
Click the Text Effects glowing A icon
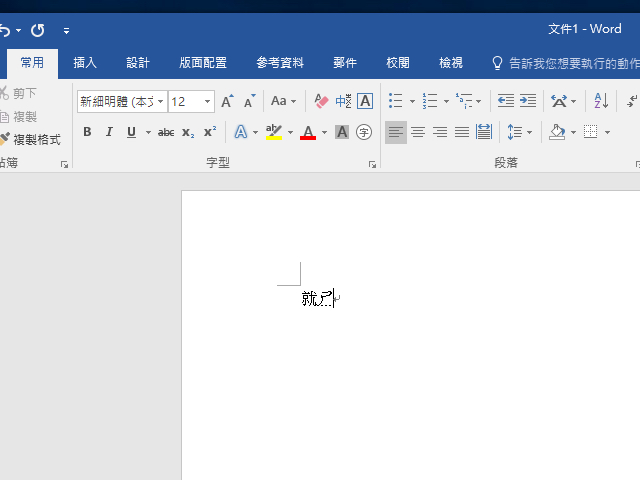241,132
